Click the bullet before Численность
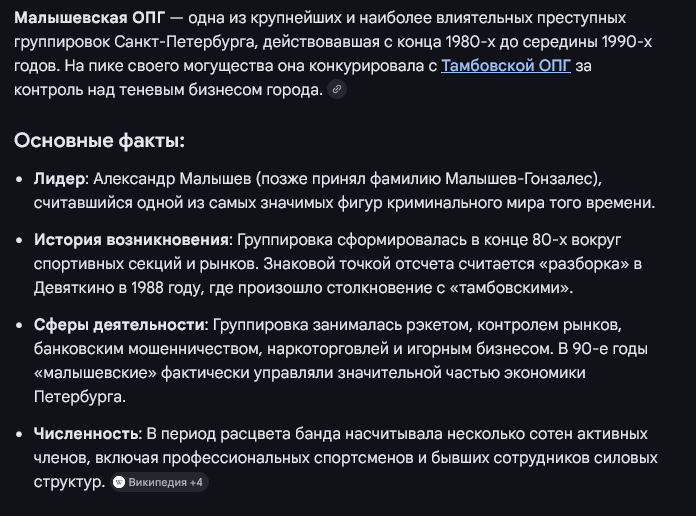 21,434
